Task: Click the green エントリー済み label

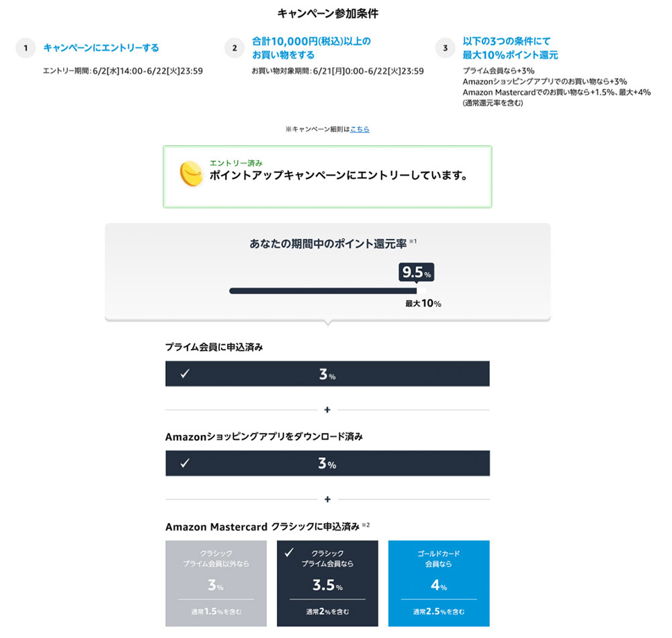Action: 236,163
